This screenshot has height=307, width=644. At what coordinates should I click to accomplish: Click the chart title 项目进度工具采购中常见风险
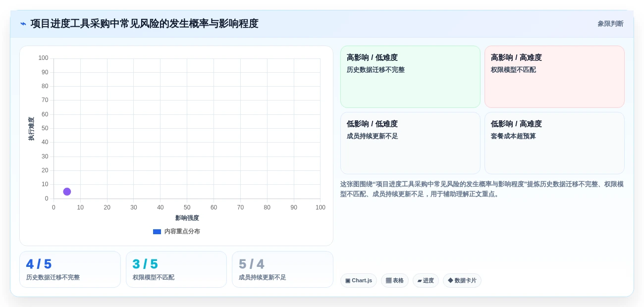tap(144, 24)
